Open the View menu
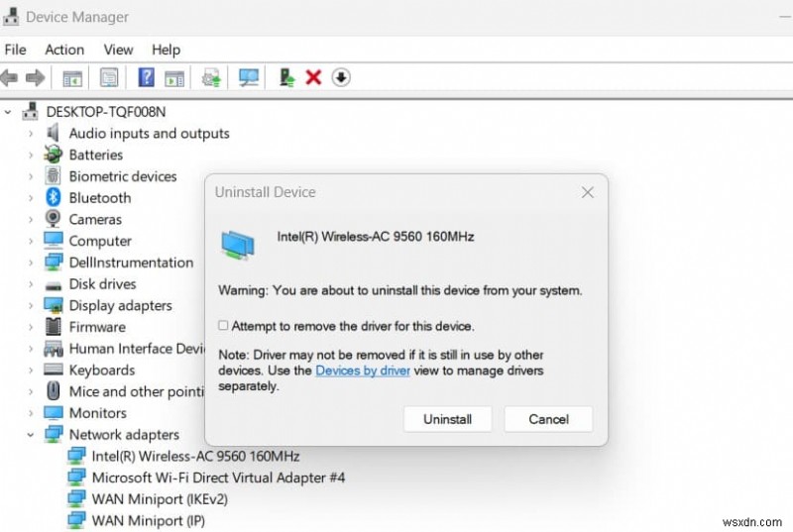The image size is (793, 532). tap(118, 50)
